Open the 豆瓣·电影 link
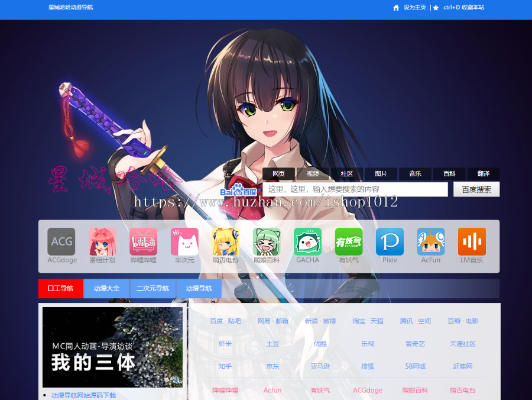This screenshot has width=532, height=400. (x=463, y=321)
